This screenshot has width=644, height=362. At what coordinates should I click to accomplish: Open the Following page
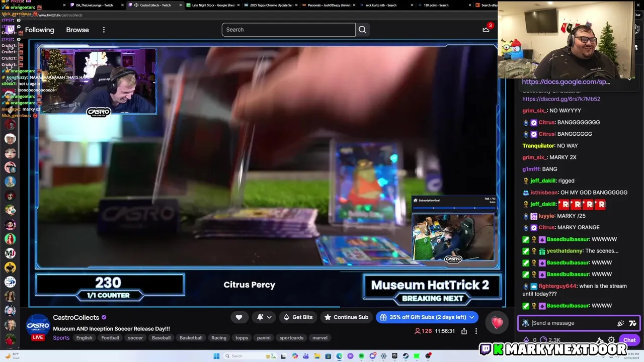coord(39,30)
